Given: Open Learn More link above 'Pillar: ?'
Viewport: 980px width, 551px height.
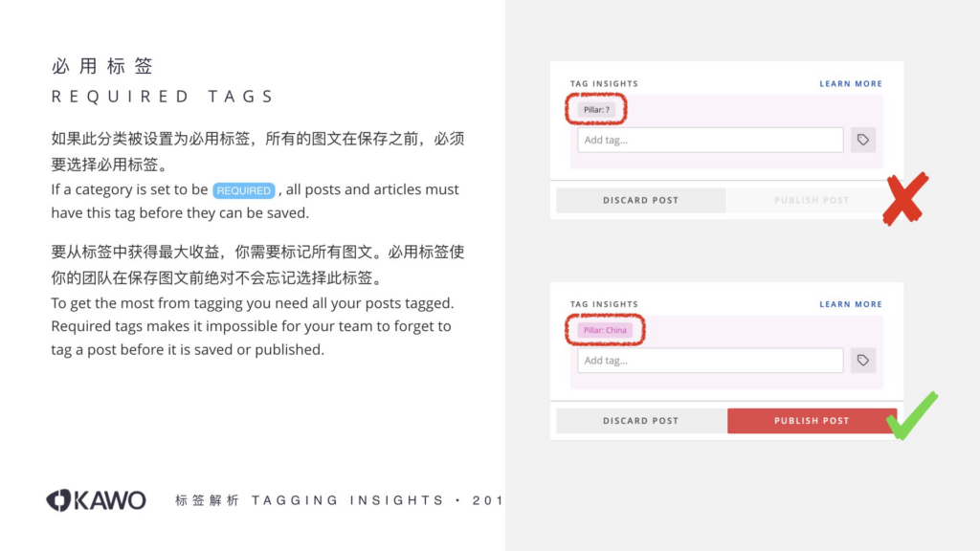Looking at the screenshot, I should click(x=850, y=84).
